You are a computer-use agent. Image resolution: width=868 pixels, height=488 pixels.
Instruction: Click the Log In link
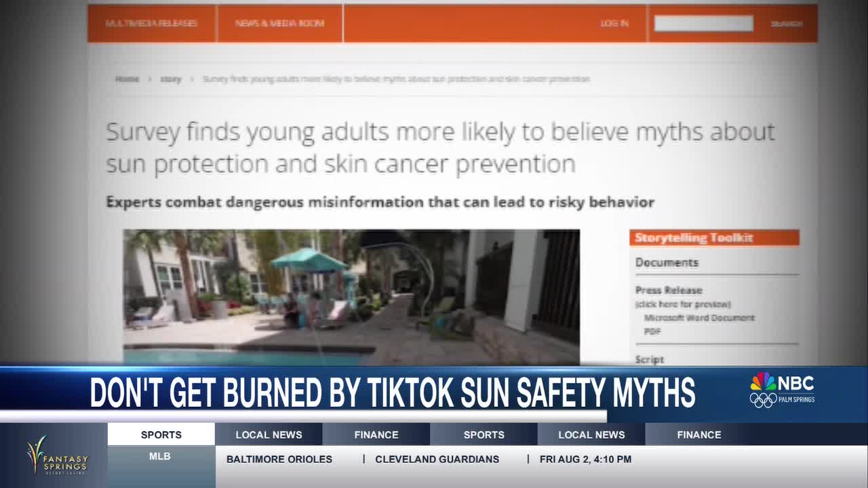click(614, 23)
